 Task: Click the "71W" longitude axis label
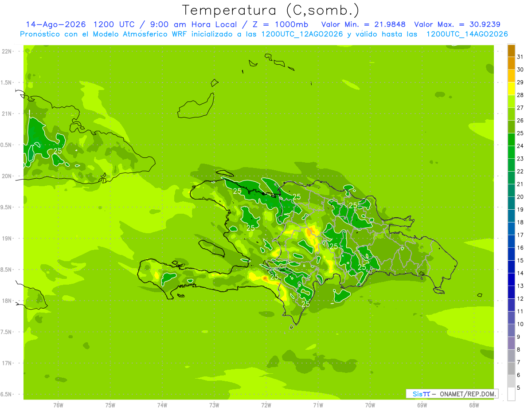click(318, 405)
